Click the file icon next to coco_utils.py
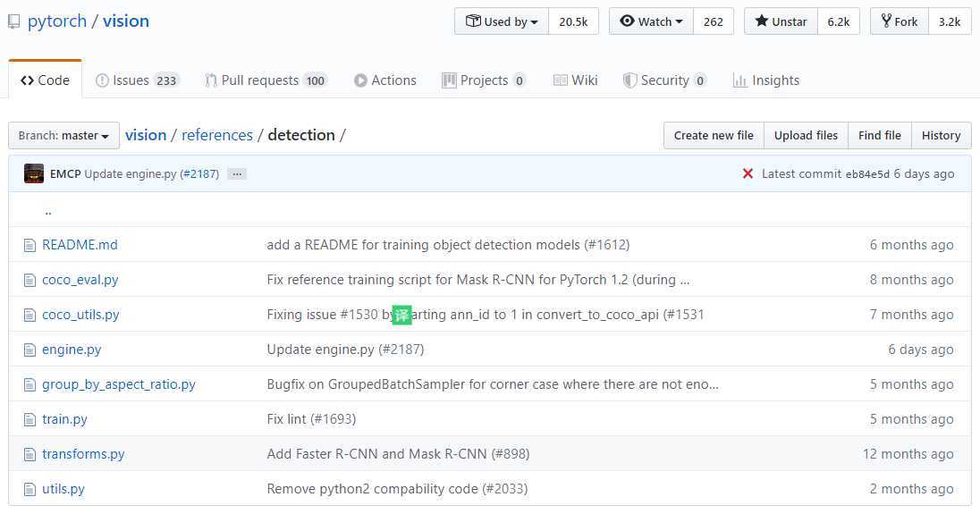Viewport: 980px width, 514px height. (30, 316)
